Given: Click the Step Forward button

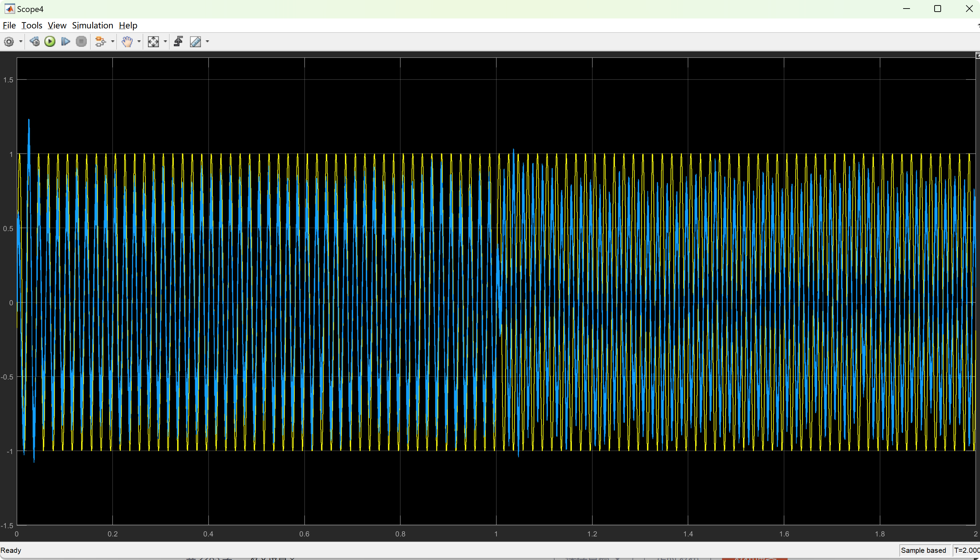Looking at the screenshot, I should click(x=65, y=42).
